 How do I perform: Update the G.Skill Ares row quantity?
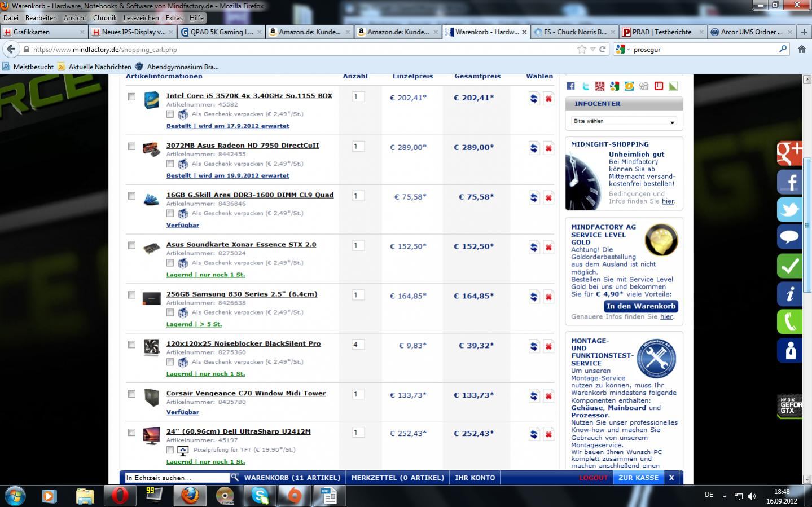click(x=534, y=198)
